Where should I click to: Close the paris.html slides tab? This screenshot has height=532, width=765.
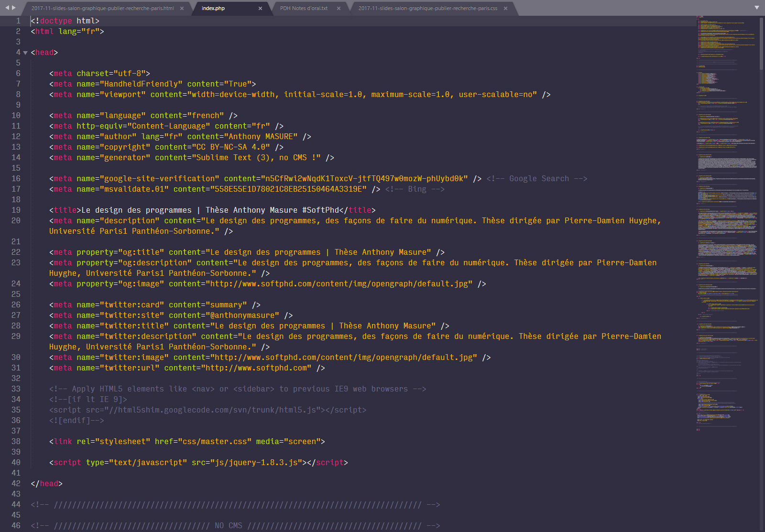(x=182, y=9)
